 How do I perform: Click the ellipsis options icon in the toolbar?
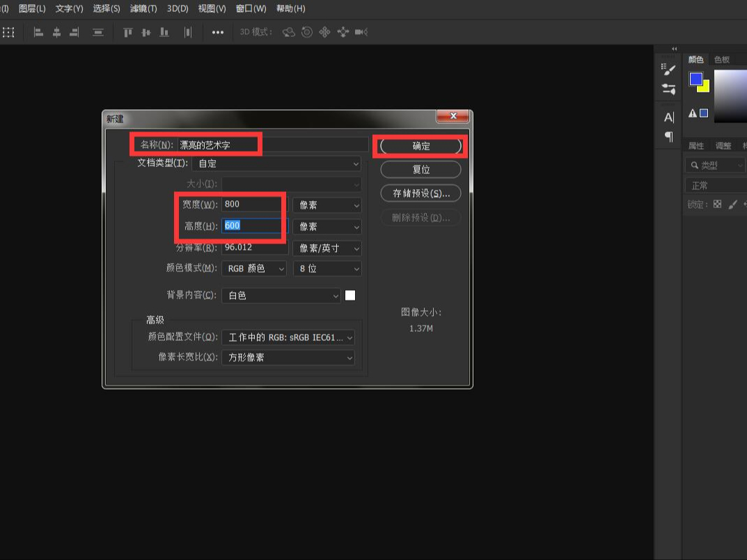pyautogui.click(x=218, y=32)
